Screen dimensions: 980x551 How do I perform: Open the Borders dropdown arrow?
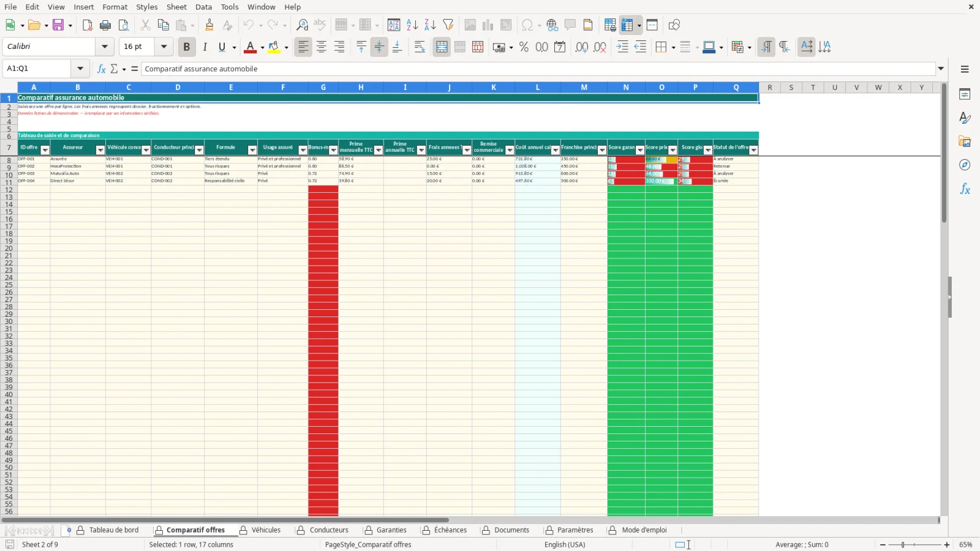tap(673, 47)
